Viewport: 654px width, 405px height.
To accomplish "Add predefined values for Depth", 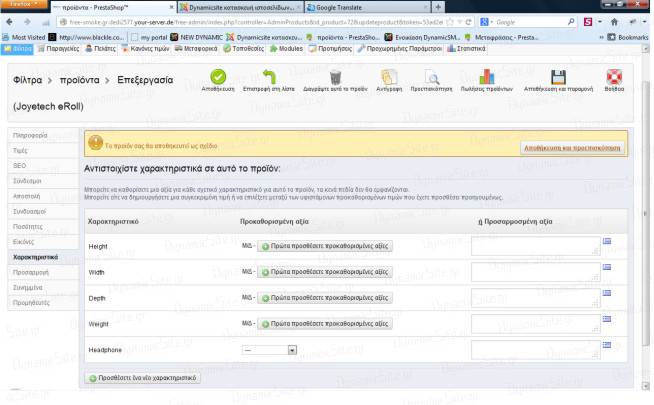I will pos(324,298).
